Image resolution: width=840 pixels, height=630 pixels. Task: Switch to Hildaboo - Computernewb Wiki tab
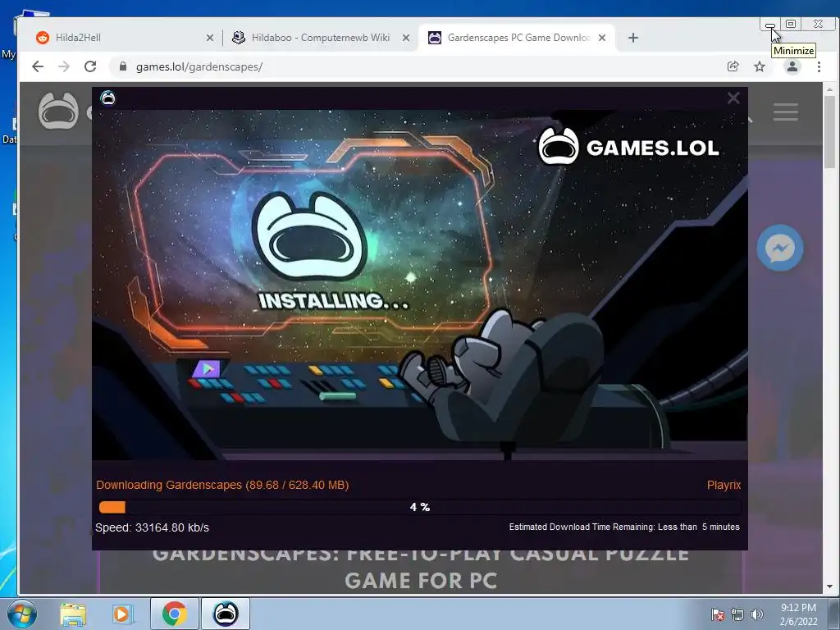pos(320,38)
